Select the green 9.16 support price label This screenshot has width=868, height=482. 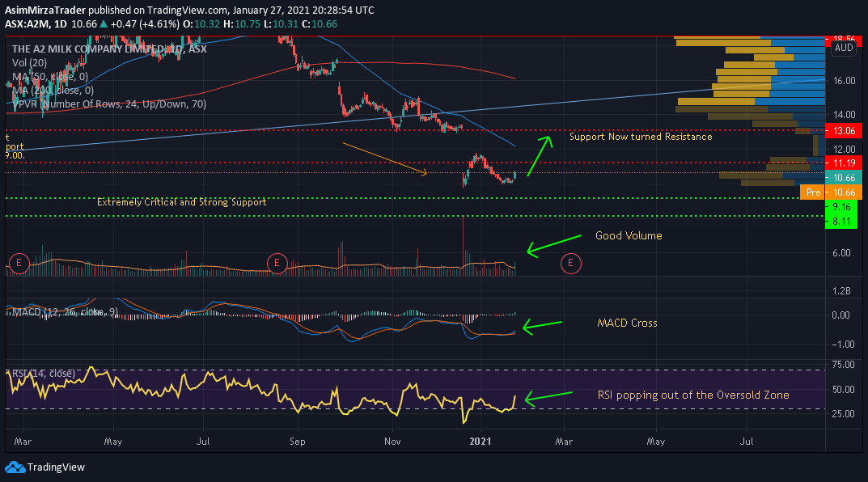pos(841,207)
